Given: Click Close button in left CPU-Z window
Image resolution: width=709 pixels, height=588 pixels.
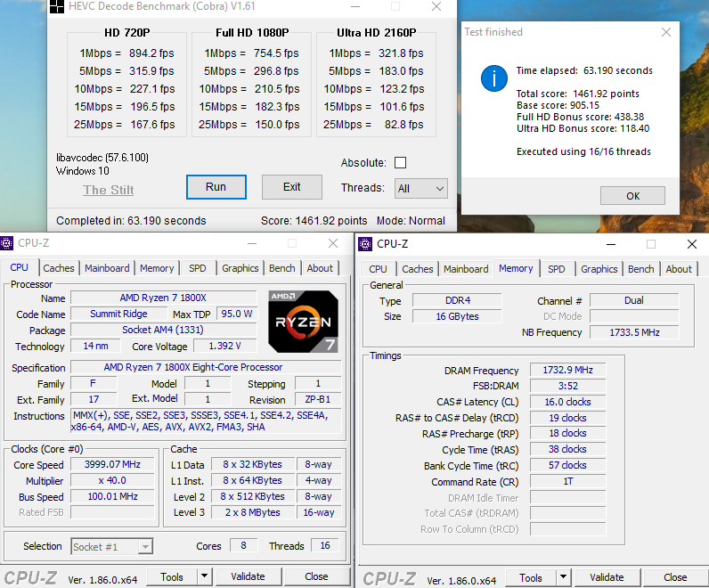Looking at the screenshot, I should [316, 576].
